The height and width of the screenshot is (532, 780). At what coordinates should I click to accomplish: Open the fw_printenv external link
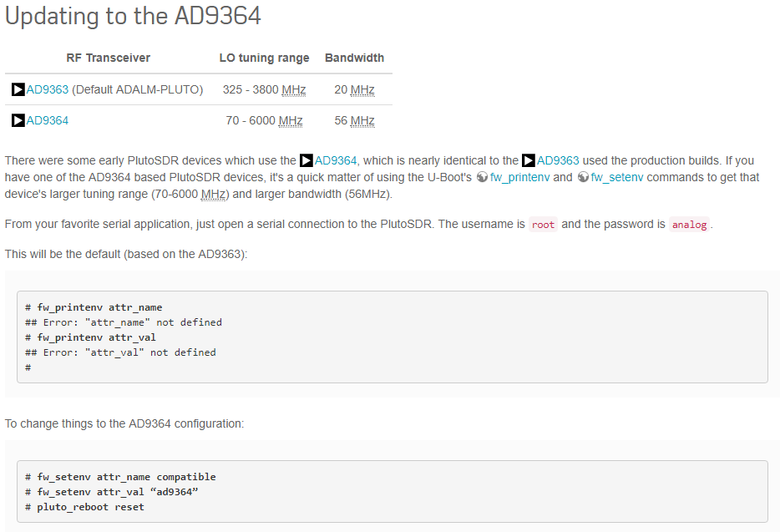[x=519, y=178]
